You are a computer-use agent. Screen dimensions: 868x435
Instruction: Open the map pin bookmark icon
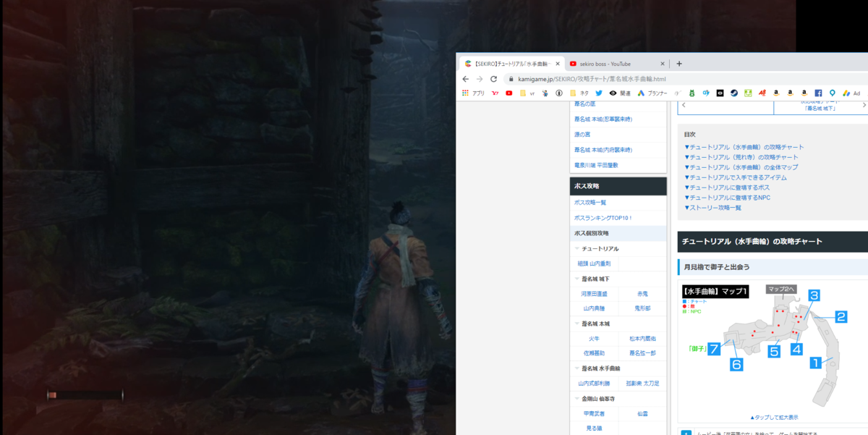(x=832, y=93)
